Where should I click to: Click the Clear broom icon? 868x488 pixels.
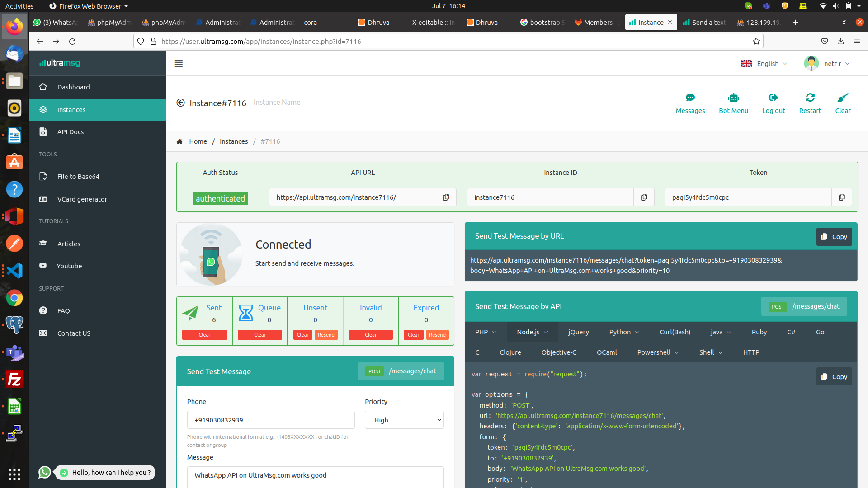[x=843, y=98]
